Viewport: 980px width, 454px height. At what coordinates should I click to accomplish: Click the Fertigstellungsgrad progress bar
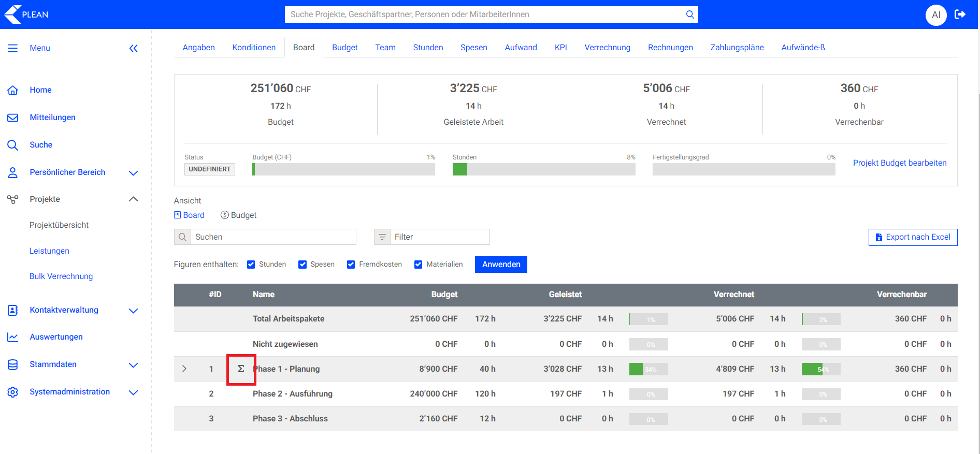(744, 169)
